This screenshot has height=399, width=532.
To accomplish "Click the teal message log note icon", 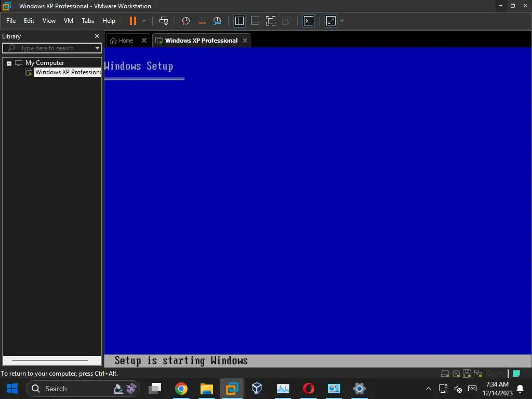I will point(516,374).
